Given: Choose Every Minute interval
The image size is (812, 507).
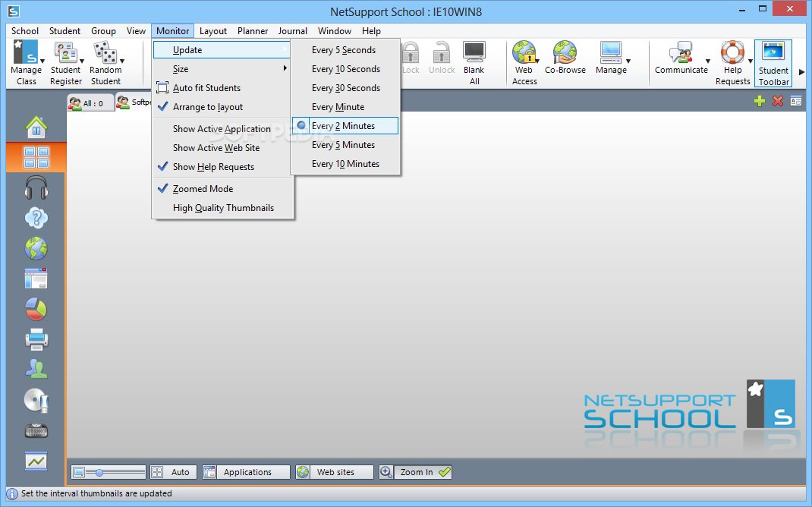Looking at the screenshot, I should (345, 107).
